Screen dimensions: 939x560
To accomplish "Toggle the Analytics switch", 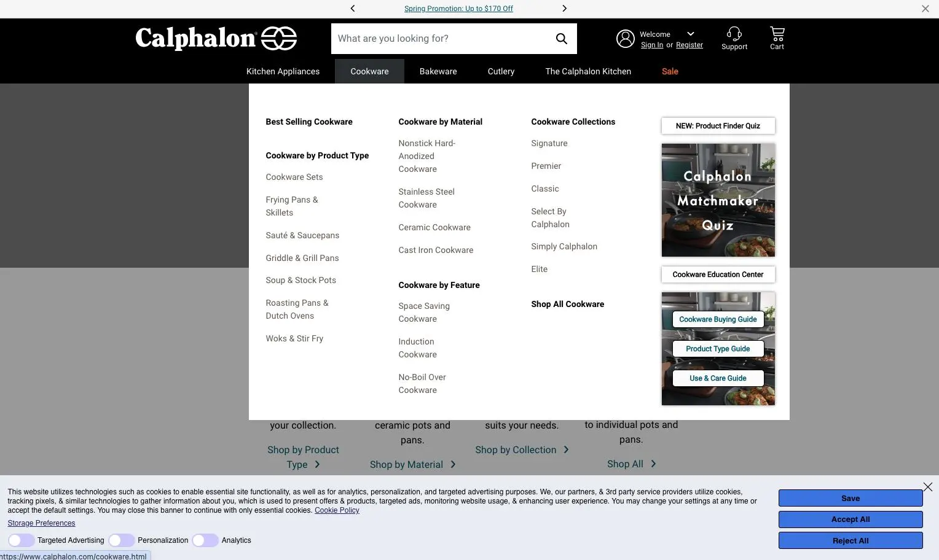I will 205,540.
